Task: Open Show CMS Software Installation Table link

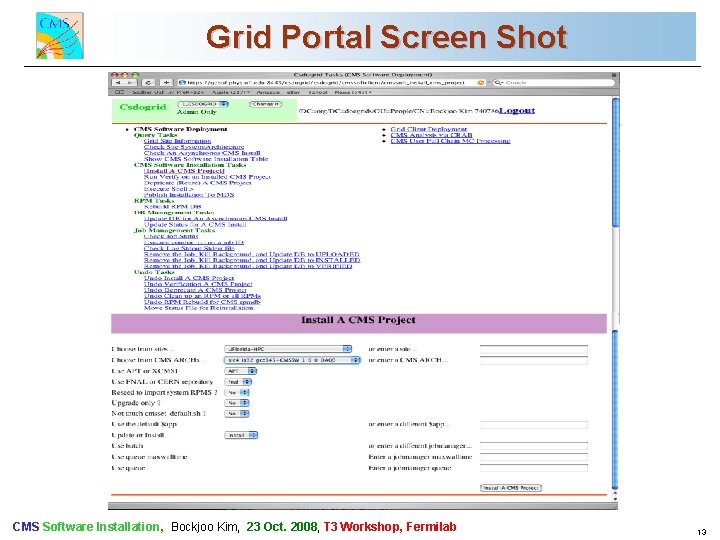Action: (x=206, y=159)
